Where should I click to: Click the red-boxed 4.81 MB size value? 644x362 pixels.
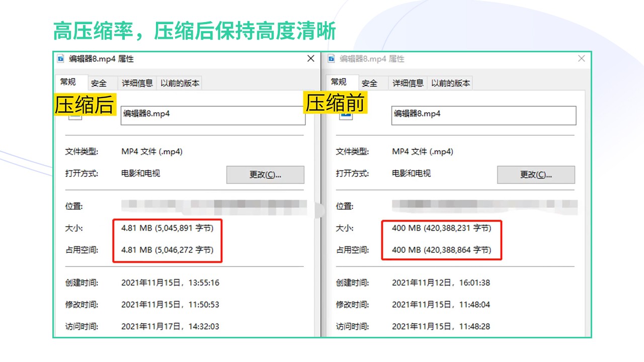click(168, 227)
